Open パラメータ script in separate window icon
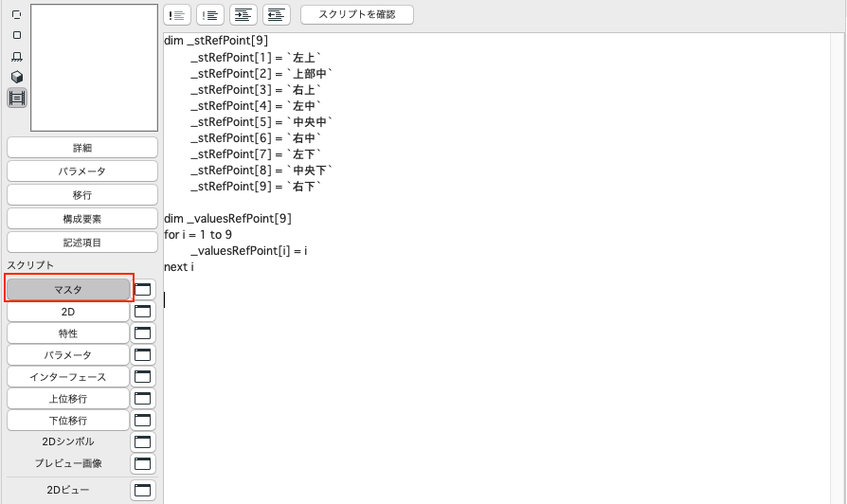847x504 pixels. (x=143, y=355)
